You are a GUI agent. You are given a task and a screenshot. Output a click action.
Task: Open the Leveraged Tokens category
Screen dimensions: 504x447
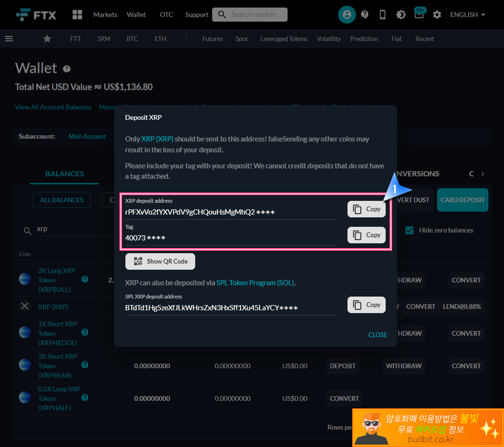coord(284,39)
